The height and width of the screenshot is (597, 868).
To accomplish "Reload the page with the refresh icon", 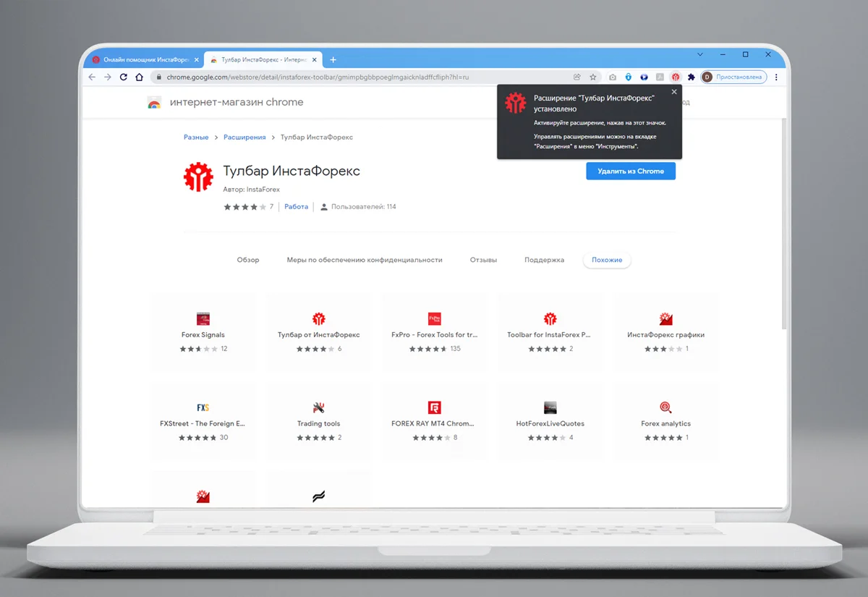I will point(123,77).
